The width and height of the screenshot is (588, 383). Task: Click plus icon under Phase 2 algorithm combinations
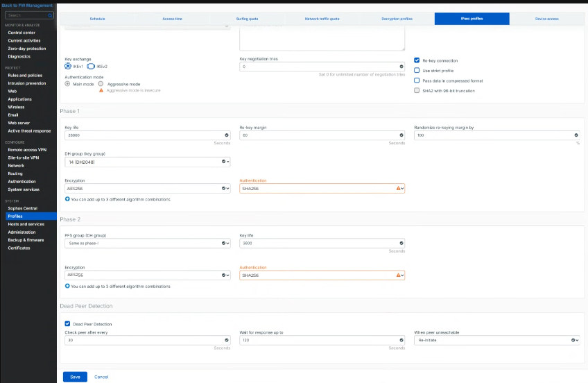coord(67,286)
